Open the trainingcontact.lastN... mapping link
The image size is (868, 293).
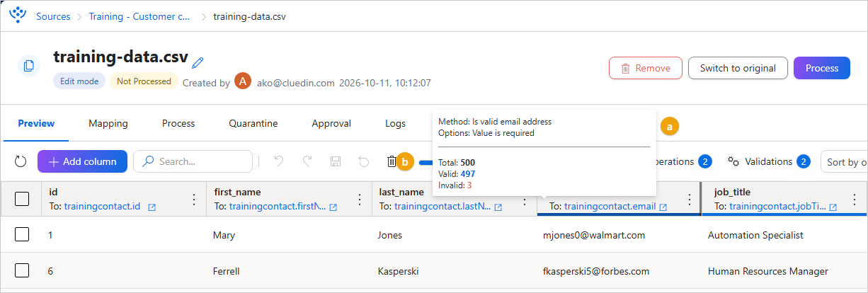point(442,207)
